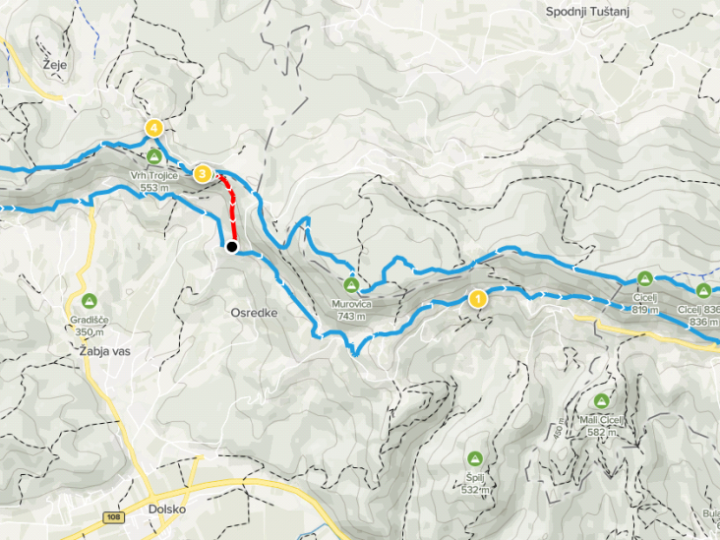720x540 pixels.
Task: Click the road 108 shield
Action: pyautogui.click(x=112, y=518)
